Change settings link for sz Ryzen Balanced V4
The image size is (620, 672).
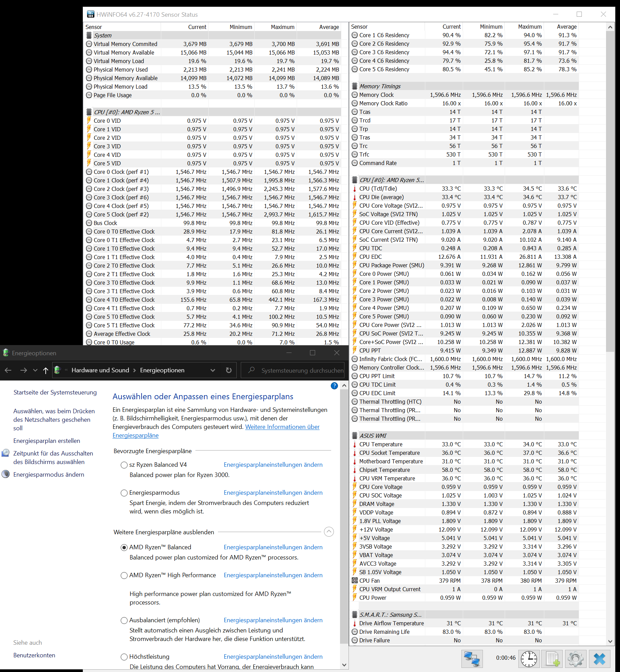point(273,465)
